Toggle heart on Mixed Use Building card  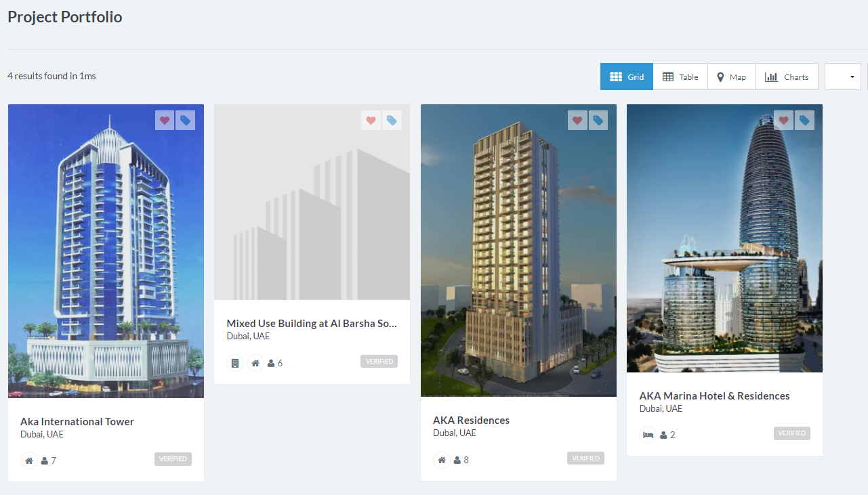[371, 121]
